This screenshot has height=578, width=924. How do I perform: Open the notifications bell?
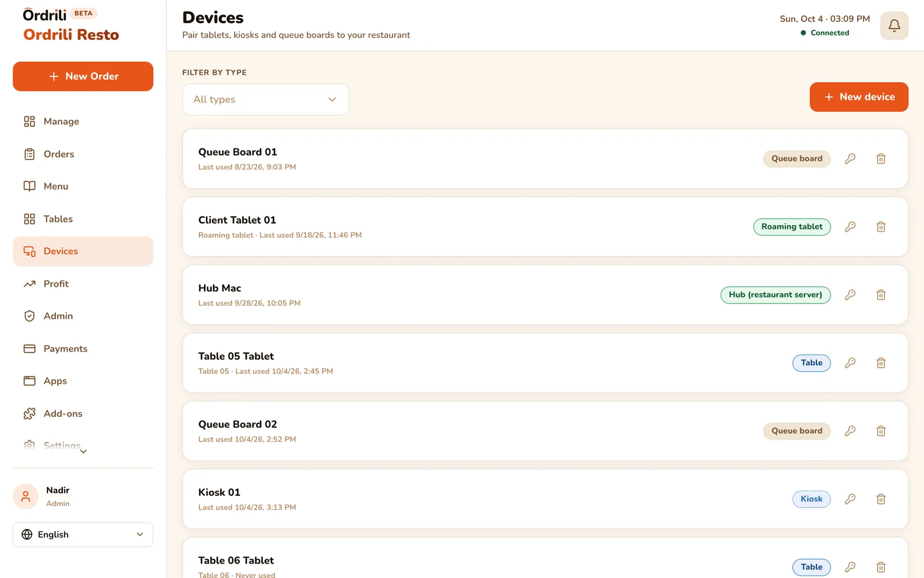point(894,25)
